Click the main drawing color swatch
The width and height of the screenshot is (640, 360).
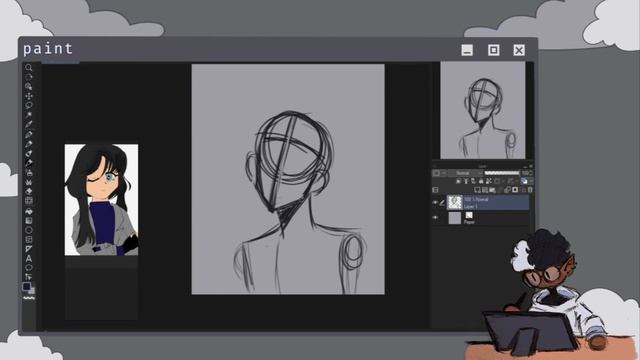tap(27, 286)
